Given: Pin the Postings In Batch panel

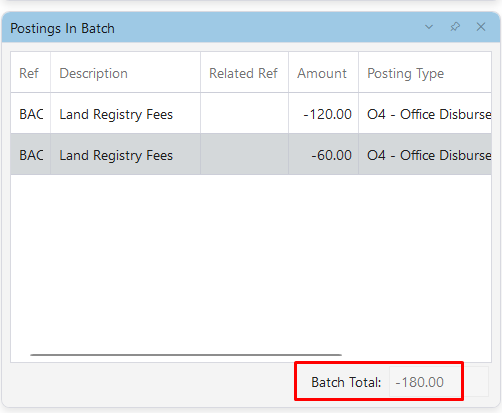Looking at the screenshot, I should click(455, 27).
